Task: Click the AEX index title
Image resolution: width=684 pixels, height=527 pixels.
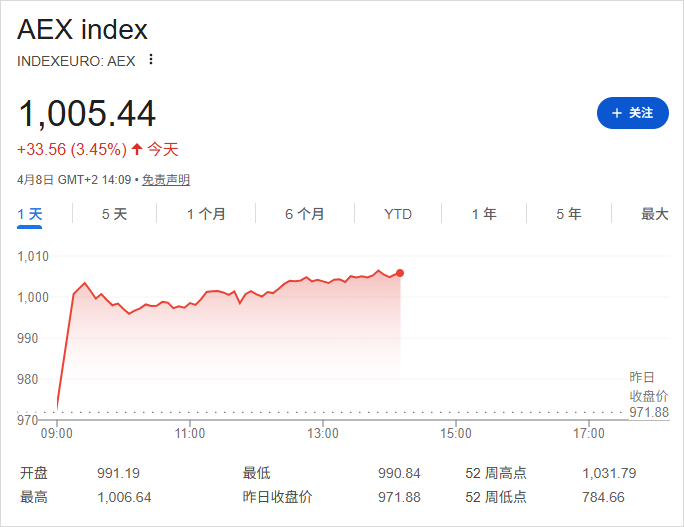Action: click(82, 29)
